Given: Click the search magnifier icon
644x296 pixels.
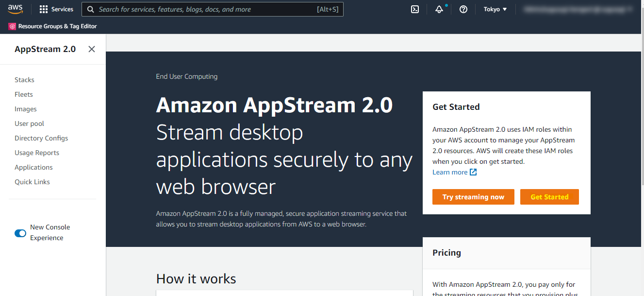Looking at the screenshot, I should [x=90, y=9].
